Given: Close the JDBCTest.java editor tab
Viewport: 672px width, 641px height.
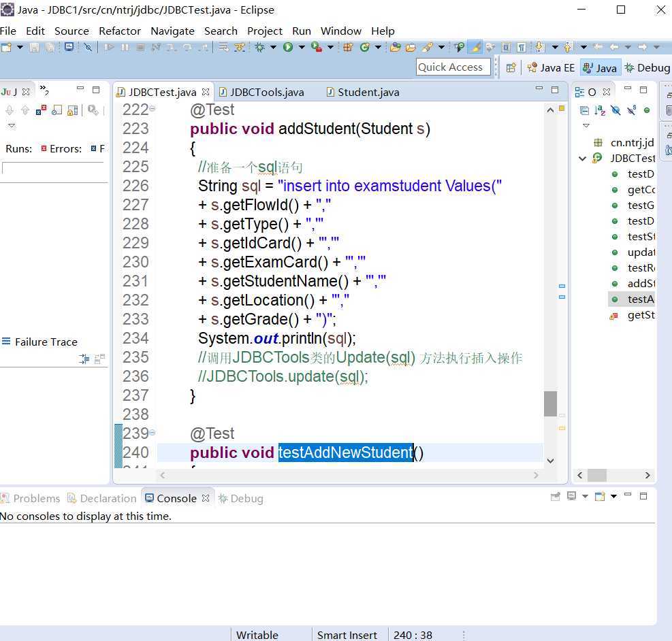Looking at the screenshot, I should click(206, 92).
